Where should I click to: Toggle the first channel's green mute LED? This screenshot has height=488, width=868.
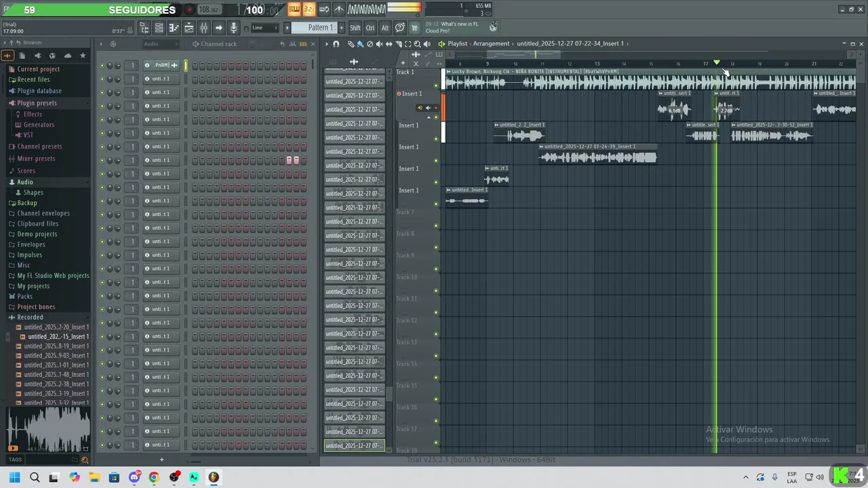coord(102,65)
